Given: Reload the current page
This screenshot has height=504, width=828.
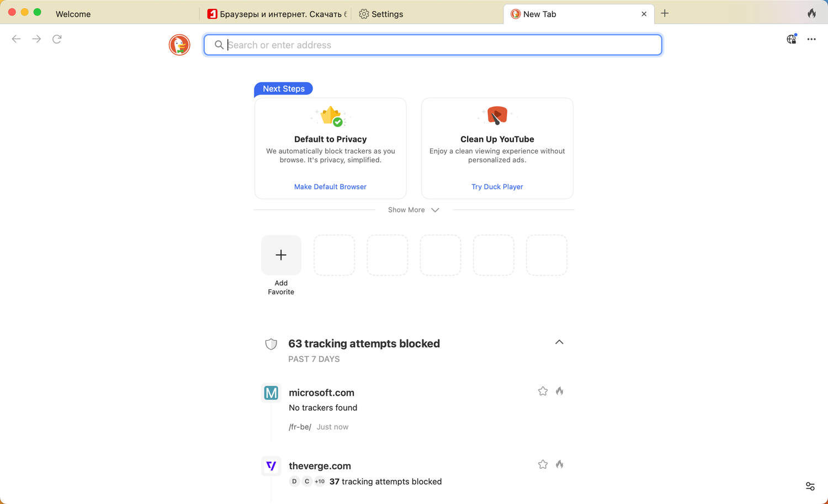Looking at the screenshot, I should coord(57,39).
